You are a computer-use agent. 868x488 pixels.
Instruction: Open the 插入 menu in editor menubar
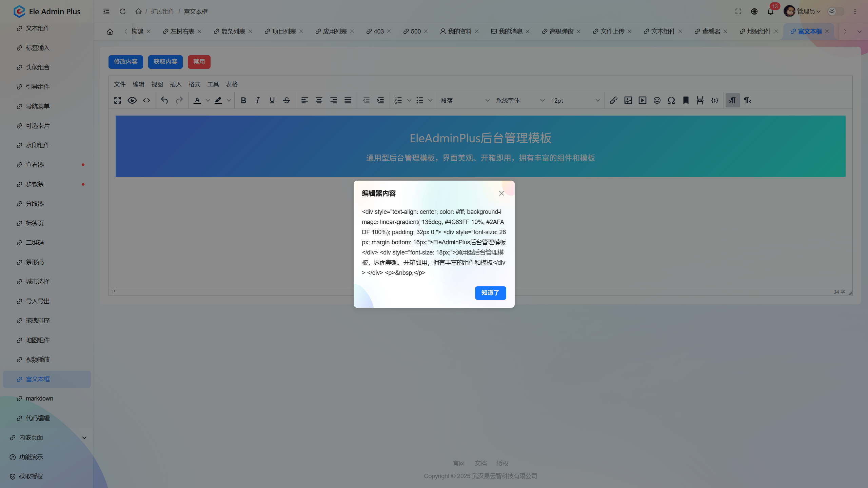click(x=175, y=84)
